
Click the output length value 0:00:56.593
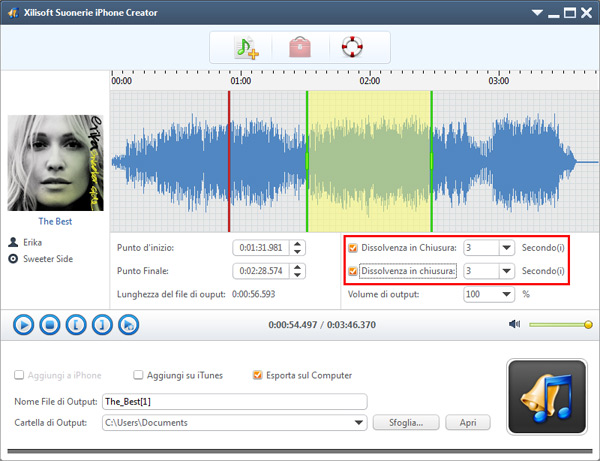point(253,294)
